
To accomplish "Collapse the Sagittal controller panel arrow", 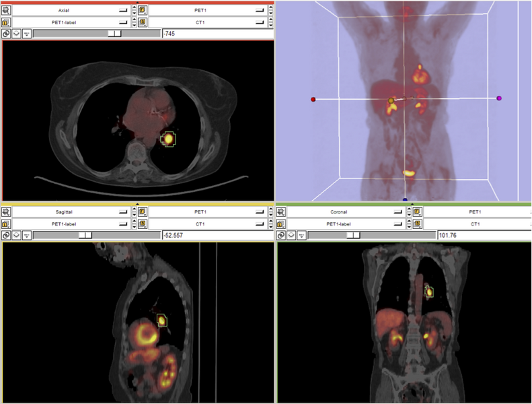I will tap(137, 204).
